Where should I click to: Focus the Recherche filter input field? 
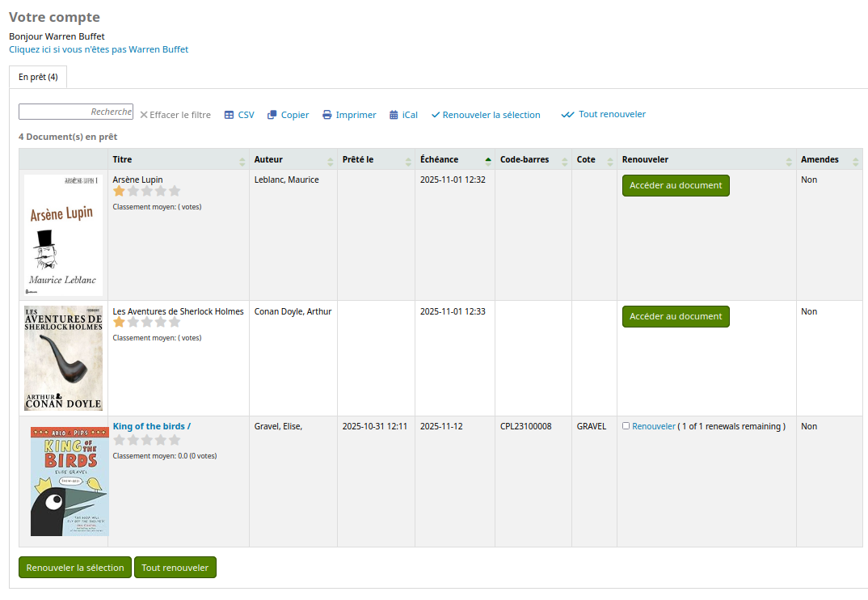coord(76,112)
